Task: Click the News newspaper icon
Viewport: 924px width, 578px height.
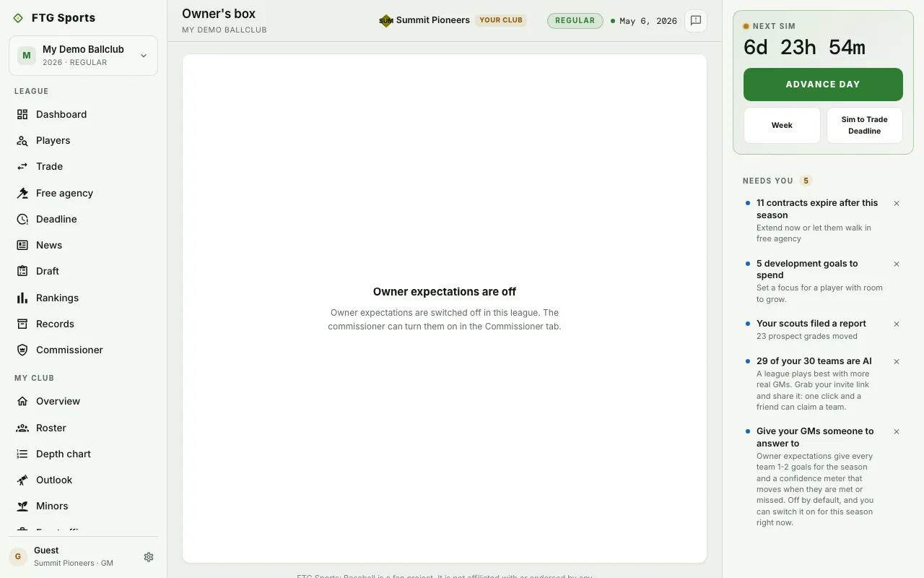Action: pyautogui.click(x=22, y=245)
